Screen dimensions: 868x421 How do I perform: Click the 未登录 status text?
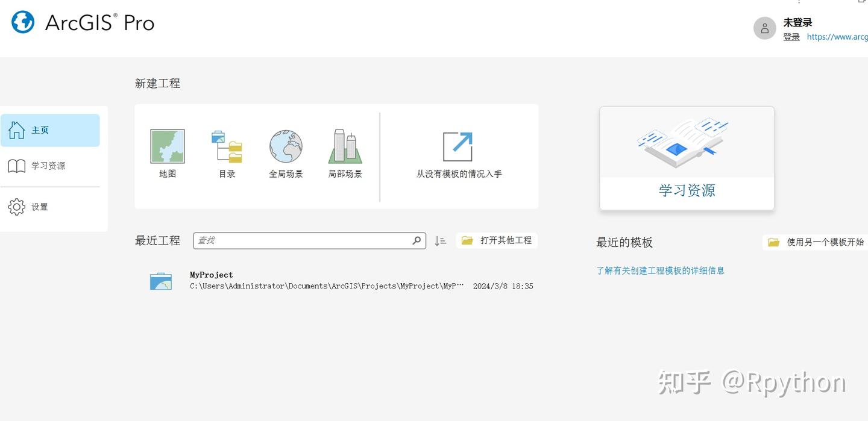(x=798, y=22)
